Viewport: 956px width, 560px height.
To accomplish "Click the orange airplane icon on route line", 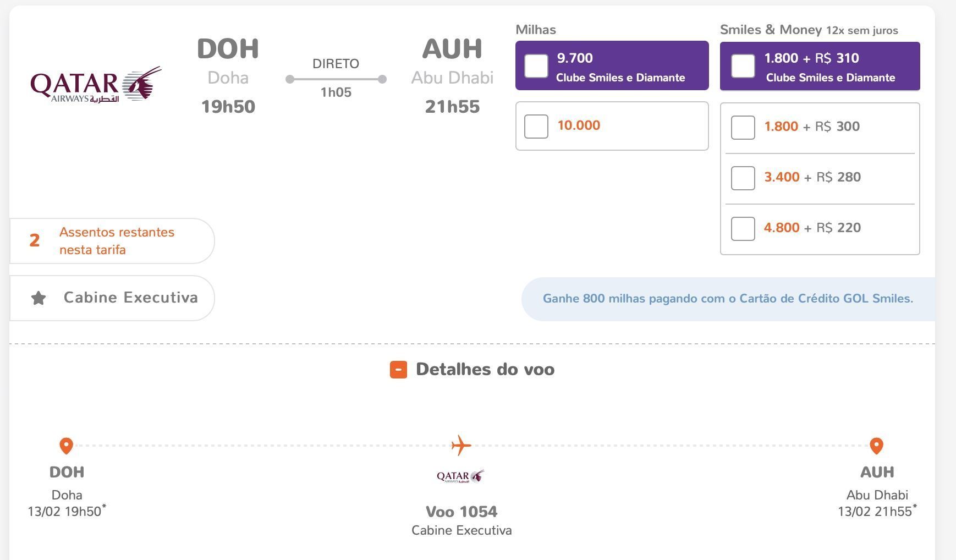I will [461, 445].
